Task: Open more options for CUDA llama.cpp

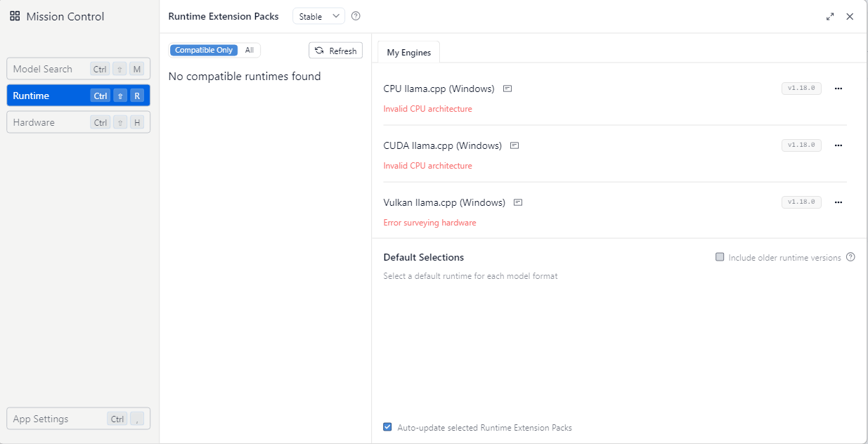Action: point(838,145)
